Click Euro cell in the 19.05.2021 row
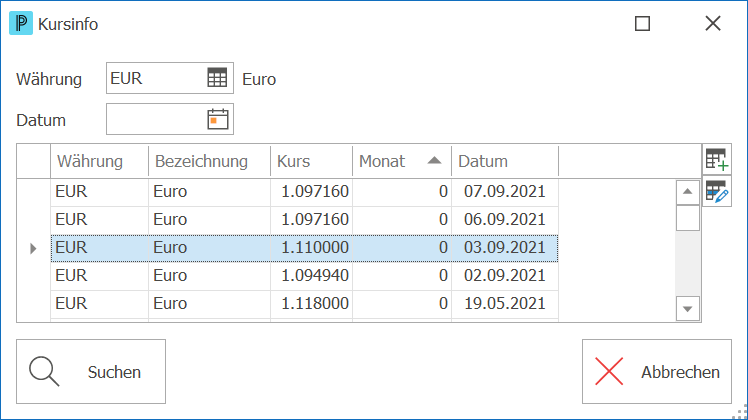The image size is (748, 420). [x=209, y=304]
